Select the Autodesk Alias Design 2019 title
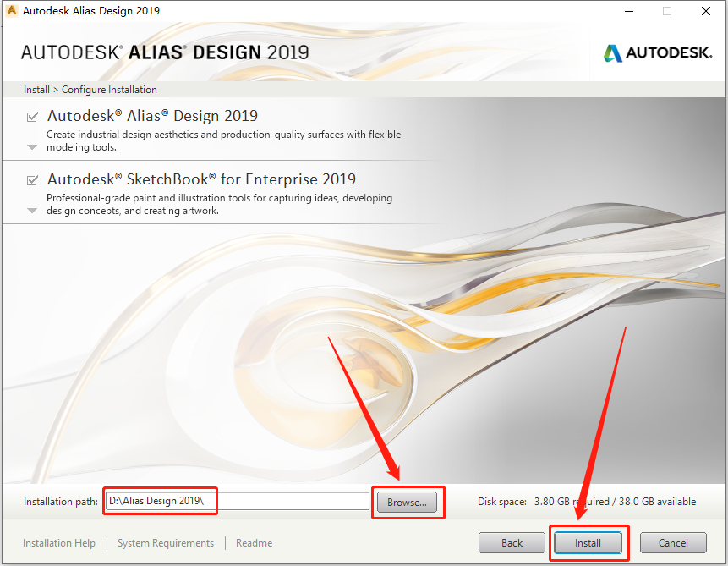Viewport: 728px width, 566px height. click(x=153, y=116)
